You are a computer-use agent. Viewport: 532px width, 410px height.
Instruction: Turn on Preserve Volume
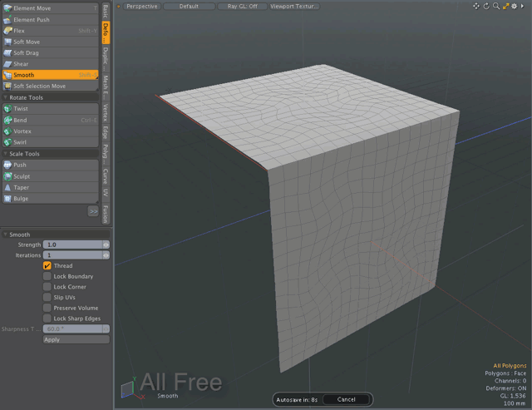pos(47,308)
